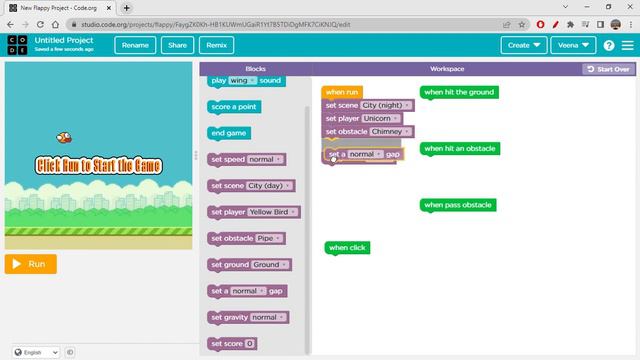Open Unicorn player dropdown in workspace
The image size is (640, 360).
click(x=380, y=118)
